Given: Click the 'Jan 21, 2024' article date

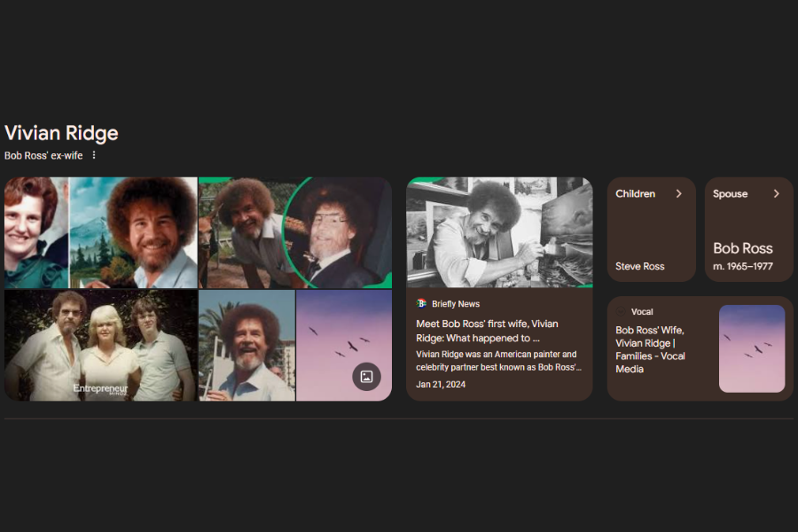Looking at the screenshot, I should coord(441,384).
